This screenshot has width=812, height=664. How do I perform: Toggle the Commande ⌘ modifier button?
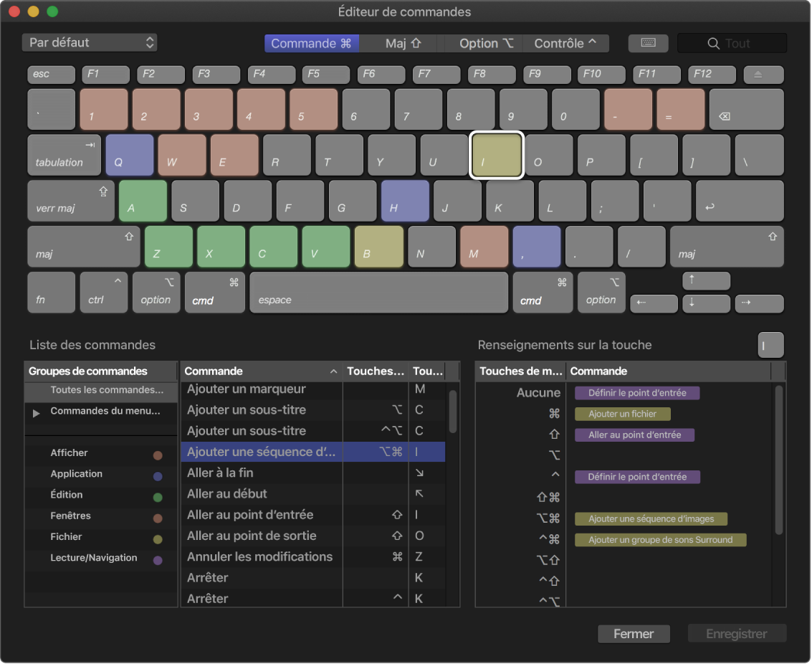click(312, 43)
